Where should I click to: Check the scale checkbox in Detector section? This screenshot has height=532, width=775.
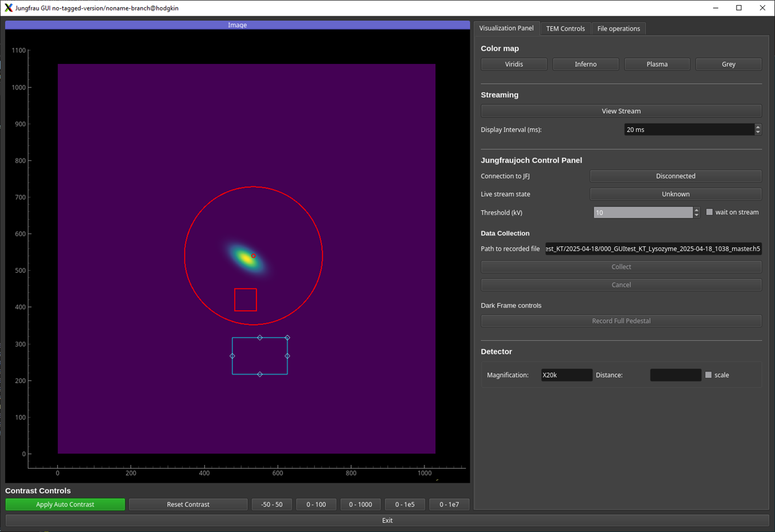[x=708, y=375]
